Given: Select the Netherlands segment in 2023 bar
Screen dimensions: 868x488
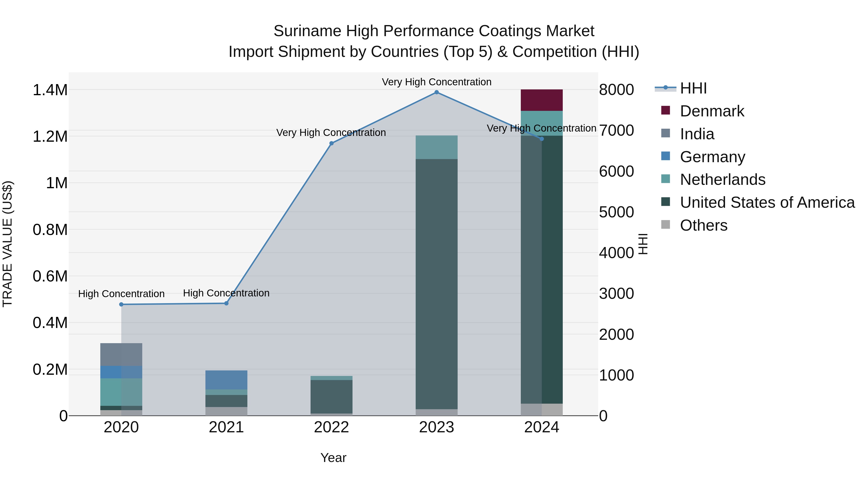Looking at the screenshot, I should click(x=437, y=147).
